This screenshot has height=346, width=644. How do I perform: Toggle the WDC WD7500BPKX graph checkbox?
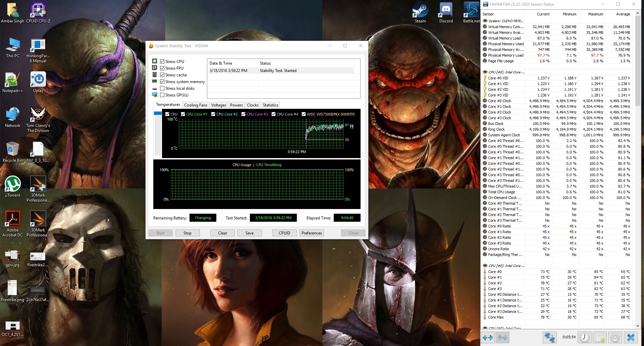point(304,114)
